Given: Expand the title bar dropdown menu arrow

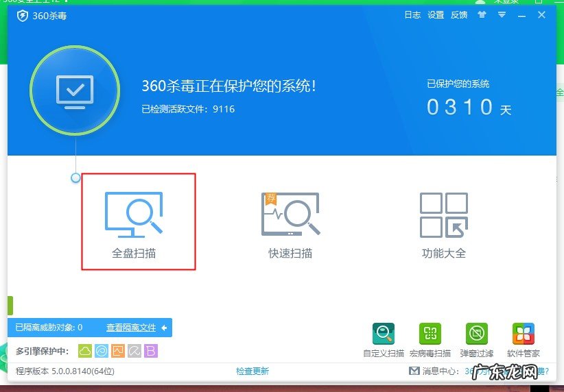Looking at the screenshot, I should (x=502, y=14).
